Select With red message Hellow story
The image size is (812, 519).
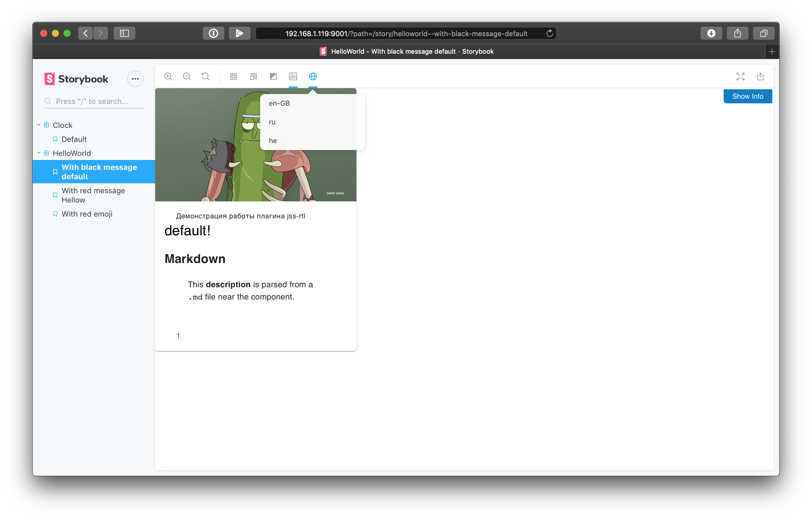tap(93, 195)
